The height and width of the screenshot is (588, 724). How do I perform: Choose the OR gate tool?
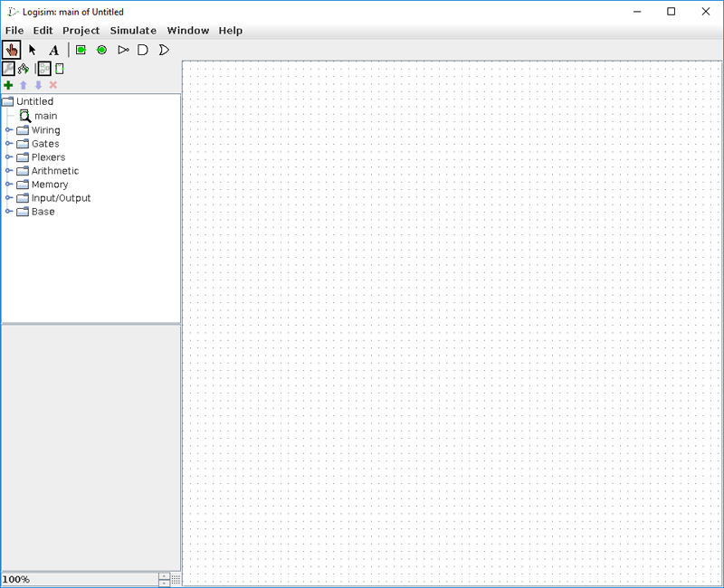[164, 50]
